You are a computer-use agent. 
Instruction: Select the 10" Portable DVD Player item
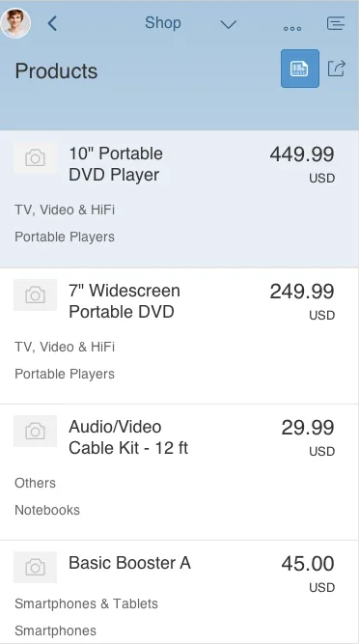pyautogui.click(x=179, y=199)
